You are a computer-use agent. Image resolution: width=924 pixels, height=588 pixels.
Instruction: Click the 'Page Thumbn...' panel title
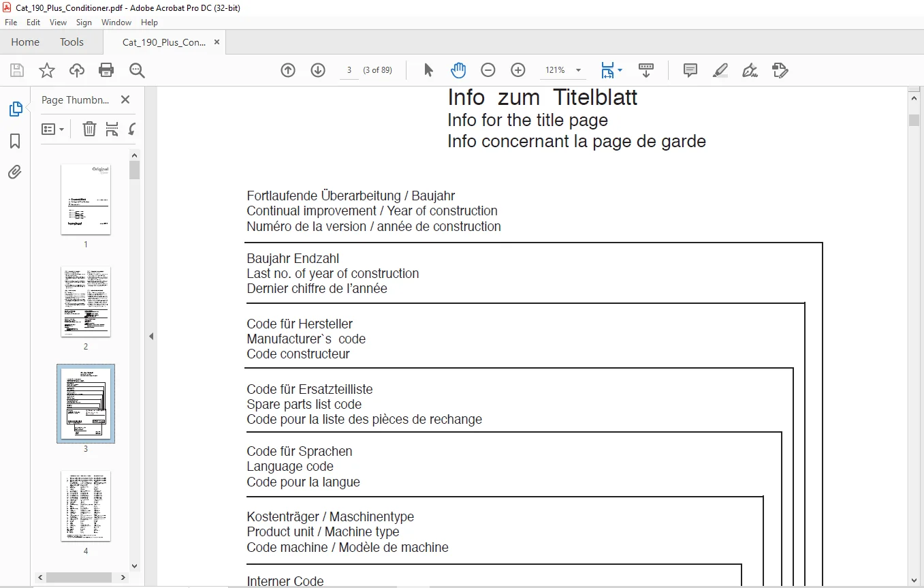(76, 99)
